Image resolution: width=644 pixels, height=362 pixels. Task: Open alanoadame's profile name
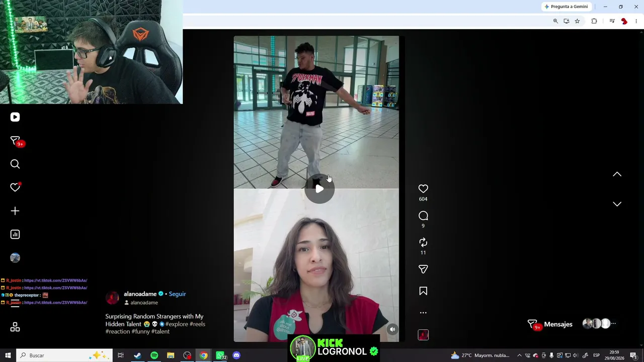click(140, 294)
